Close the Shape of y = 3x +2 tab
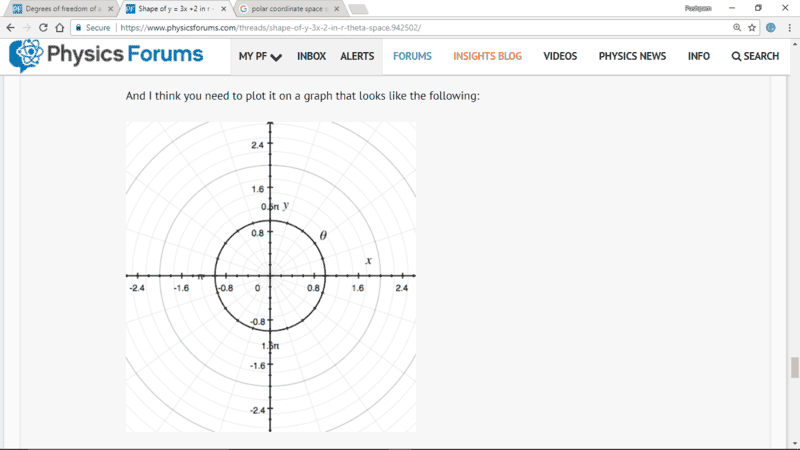Screen dimensions: 800x450 pos(223,9)
